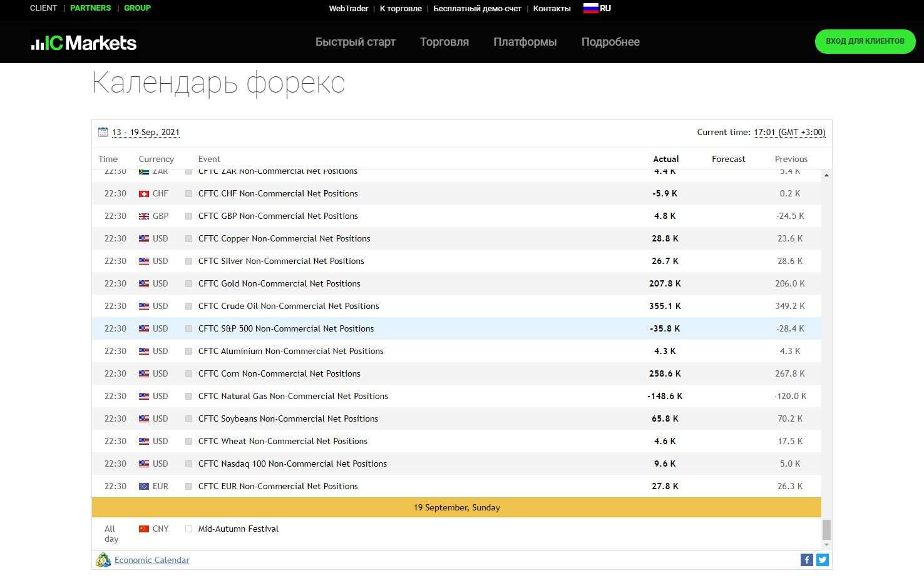Open the Economic Calendar link
The height and width of the screenshot is (578, 924).
coord(152,560)
